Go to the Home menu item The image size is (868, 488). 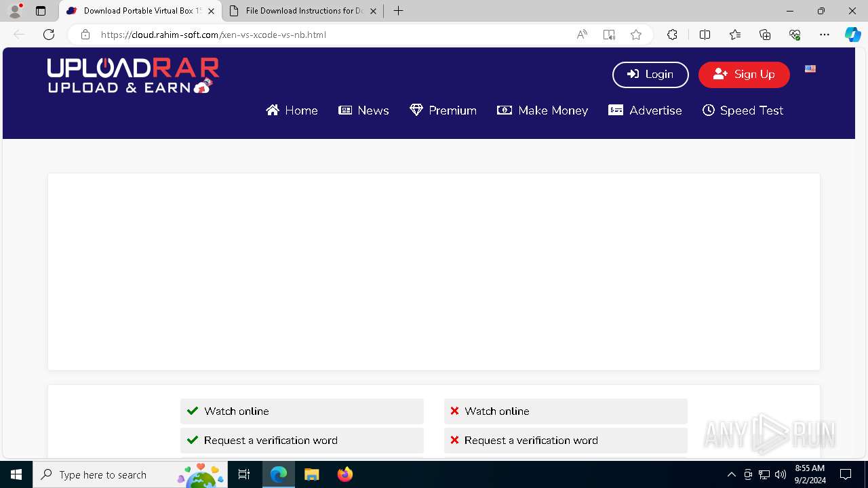(292, 110)
